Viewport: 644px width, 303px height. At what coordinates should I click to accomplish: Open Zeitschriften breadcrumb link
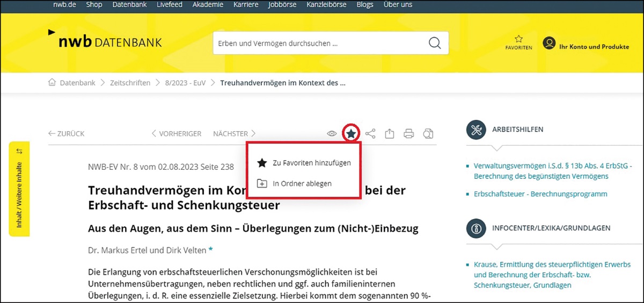coord(131,83)
